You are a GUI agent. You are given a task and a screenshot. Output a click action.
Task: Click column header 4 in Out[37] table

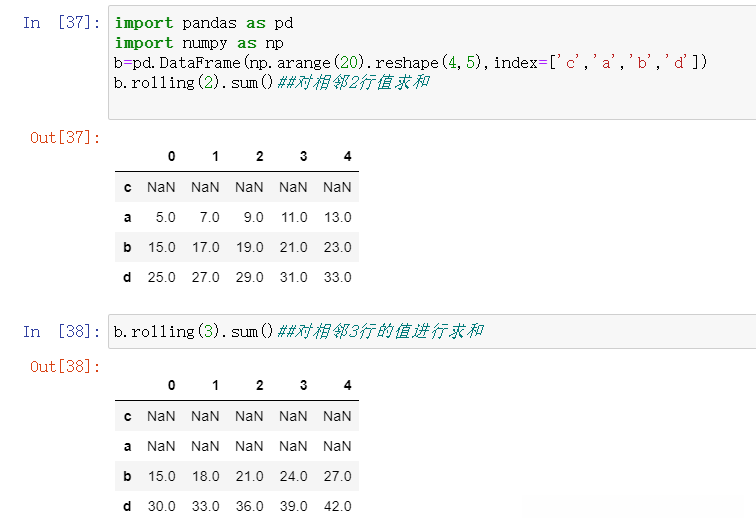click(x=347, y=156)
